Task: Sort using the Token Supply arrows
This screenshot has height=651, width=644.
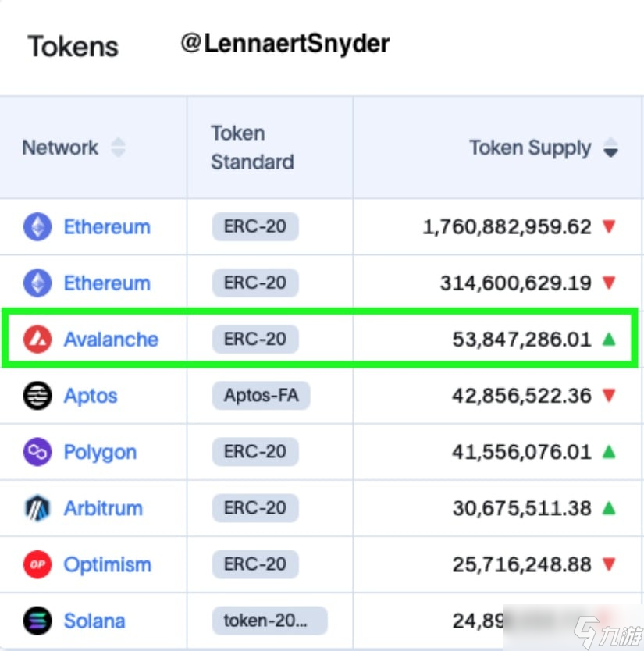Action: [611, 148]
